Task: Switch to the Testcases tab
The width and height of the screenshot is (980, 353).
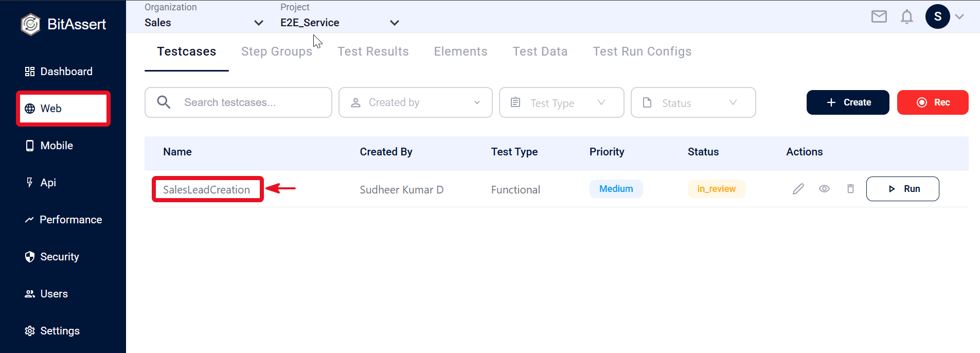Action: 187,51
